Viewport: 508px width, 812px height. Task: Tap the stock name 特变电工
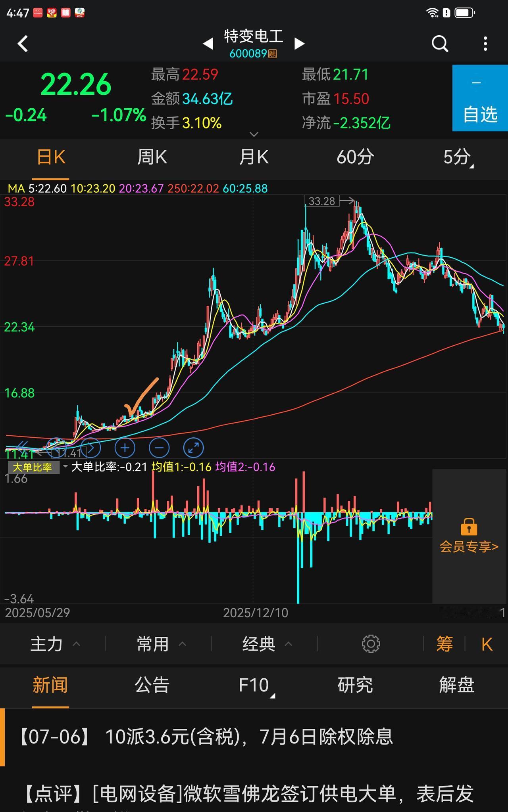coord(254,36)
